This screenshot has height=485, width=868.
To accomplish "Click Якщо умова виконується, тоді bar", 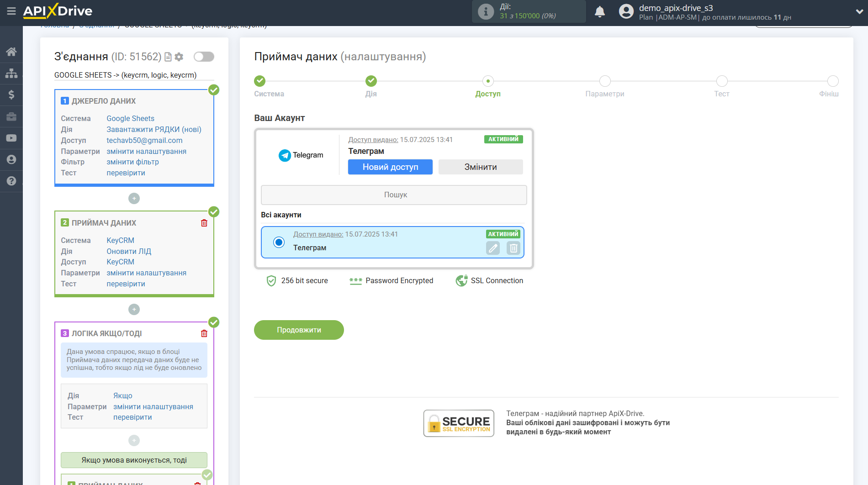I will 134,460.
